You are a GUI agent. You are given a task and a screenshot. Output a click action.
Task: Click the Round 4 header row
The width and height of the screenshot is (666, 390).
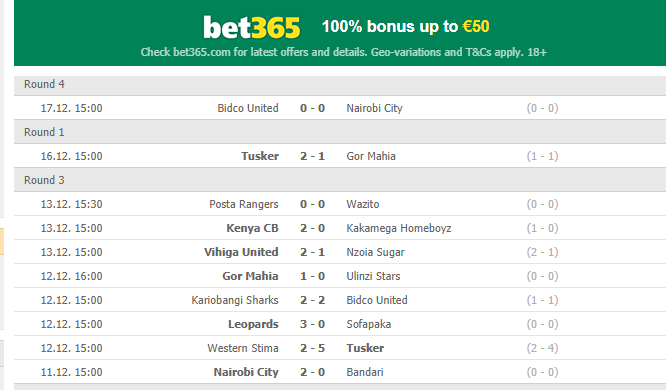coord(340,85)
